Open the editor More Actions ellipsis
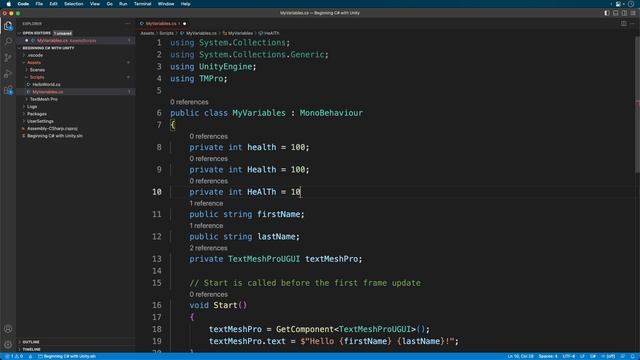The height and width of the screenshot is (360, 640). tap(632, 24)
